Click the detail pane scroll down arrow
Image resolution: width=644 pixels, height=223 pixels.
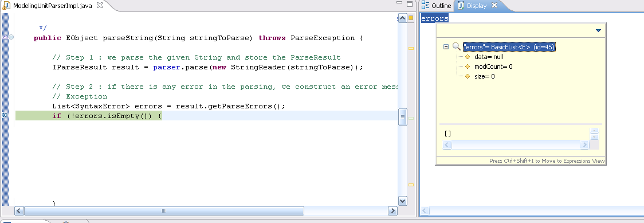pos(594,137)
